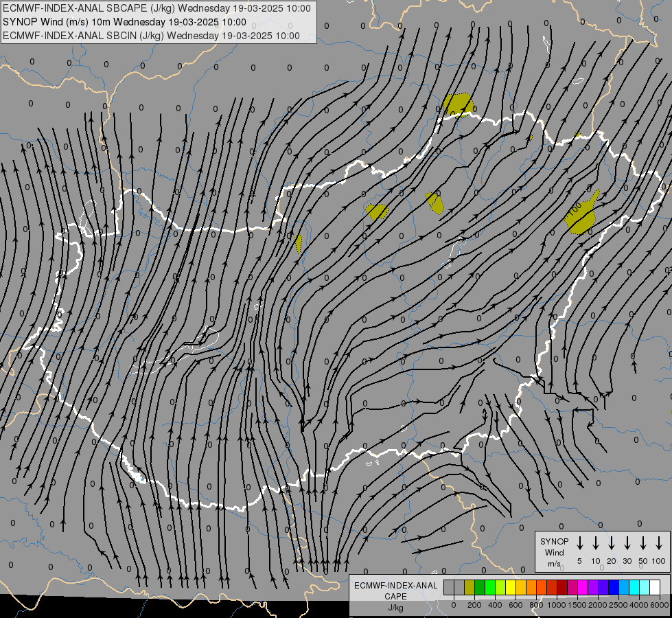Select the magenta CAPE legend swatch

pyautogui.click(x=583, y=587)
